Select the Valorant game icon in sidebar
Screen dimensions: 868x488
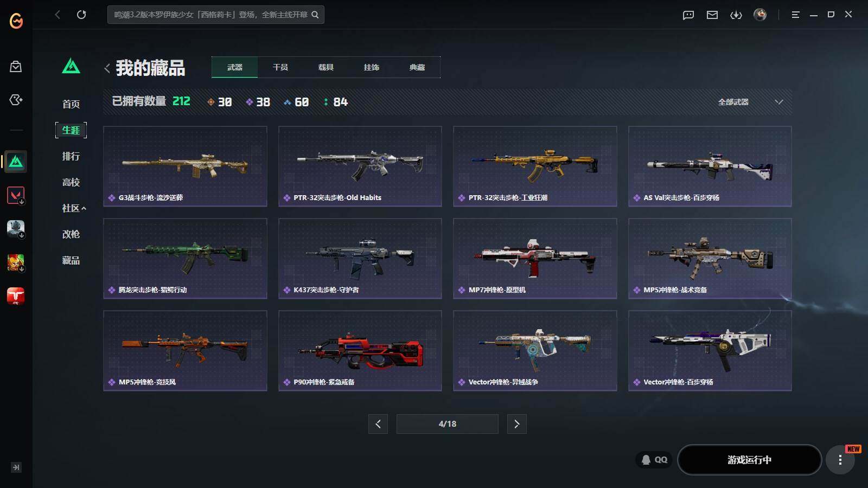[16, 195]
